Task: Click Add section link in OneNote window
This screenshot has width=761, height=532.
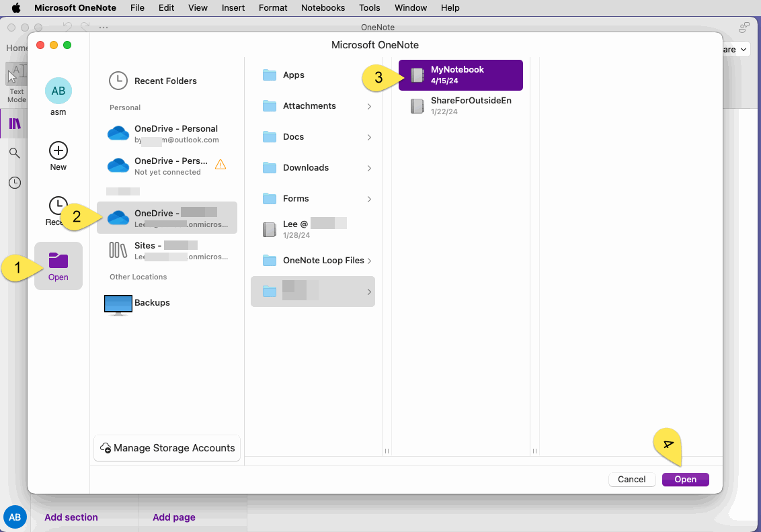Action: point(71,517)
